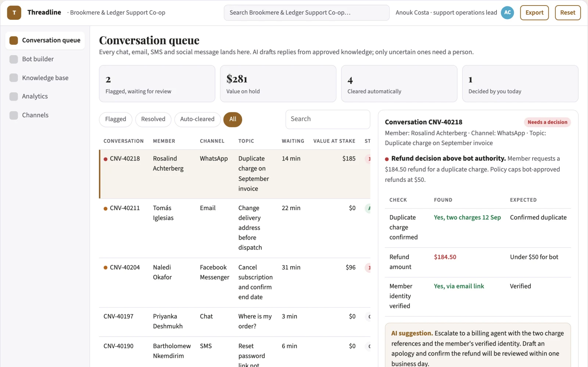Filter the queue by Flagged
This screenshot has width=588, height=367.
click(x=115, y=119)
